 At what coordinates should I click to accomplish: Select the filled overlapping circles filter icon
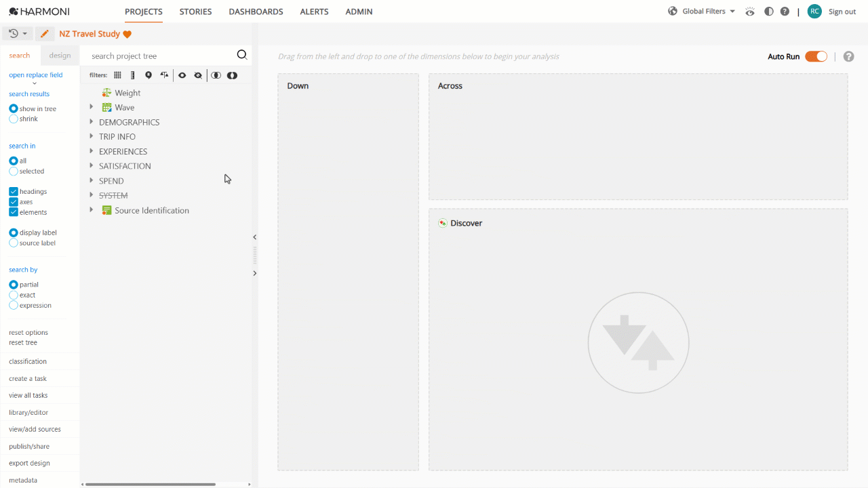click(x=232, y=75)
